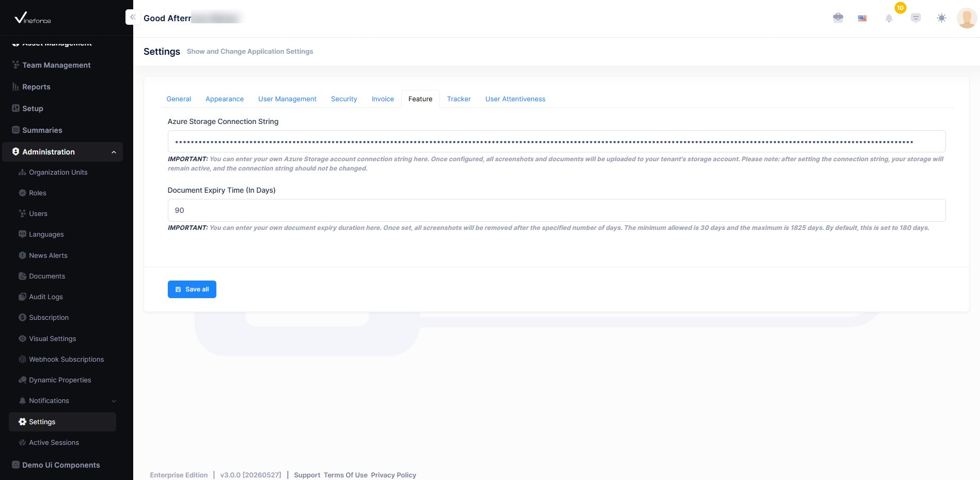The height and width of the screenshot is (480, 980).
Task: Expand the Notifications submenu chevron
Action: click(x=114, y=401)
